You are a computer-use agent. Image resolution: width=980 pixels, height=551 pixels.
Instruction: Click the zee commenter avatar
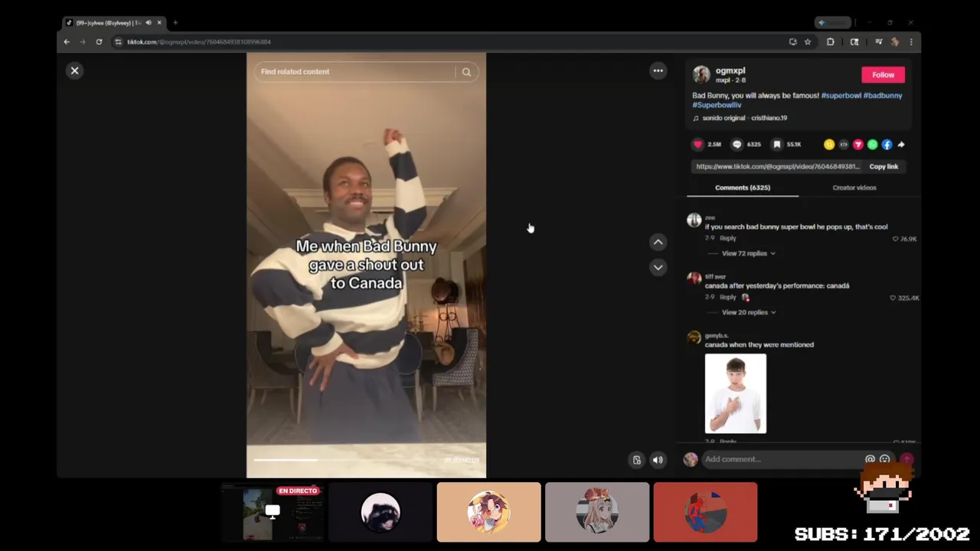[x=694, y=220]
